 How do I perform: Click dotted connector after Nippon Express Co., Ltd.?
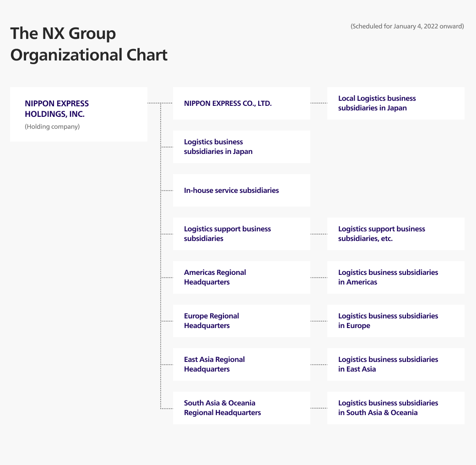(319, 103)
